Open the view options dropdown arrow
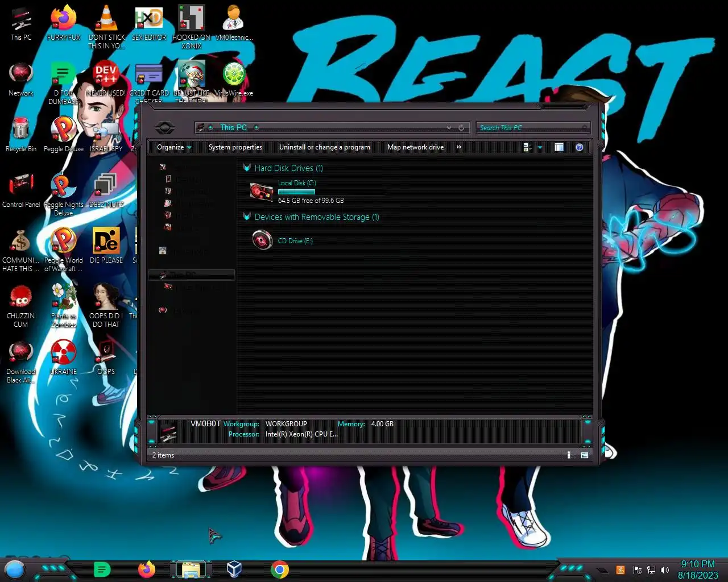Image resolution: width=728 pixels, height=582 pixels. tap(540, 147)
